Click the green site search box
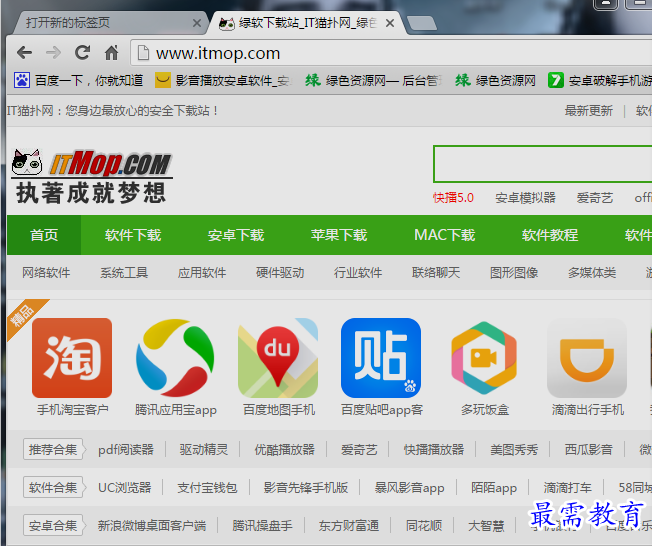Viewport: 652px width, 546px height. [543, 164]
